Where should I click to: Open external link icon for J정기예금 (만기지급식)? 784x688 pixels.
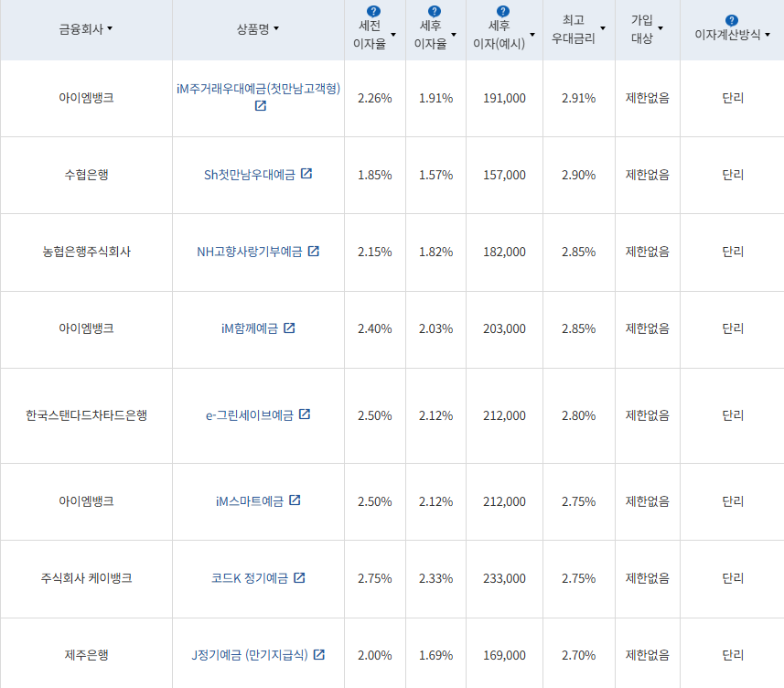point(318,655)
